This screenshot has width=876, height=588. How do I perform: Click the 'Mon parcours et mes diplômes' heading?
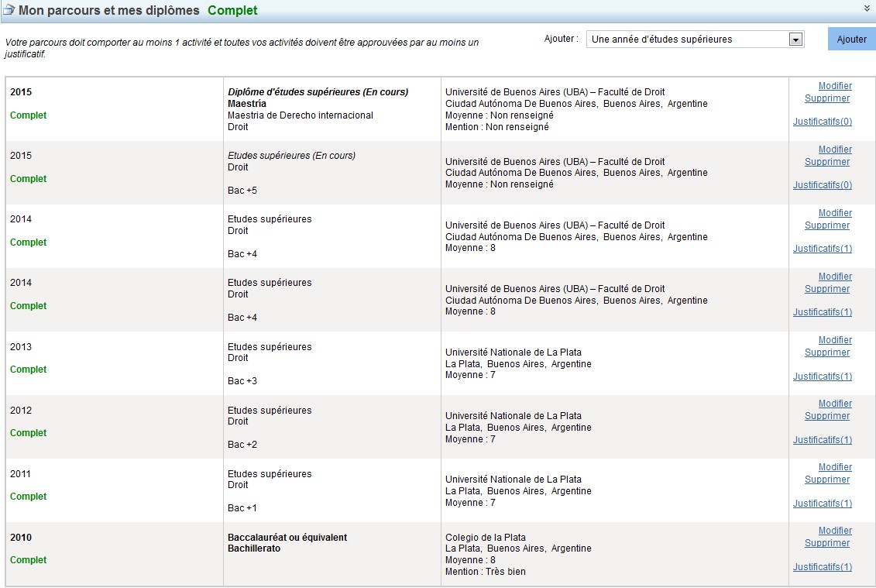[x=109, y=10]
